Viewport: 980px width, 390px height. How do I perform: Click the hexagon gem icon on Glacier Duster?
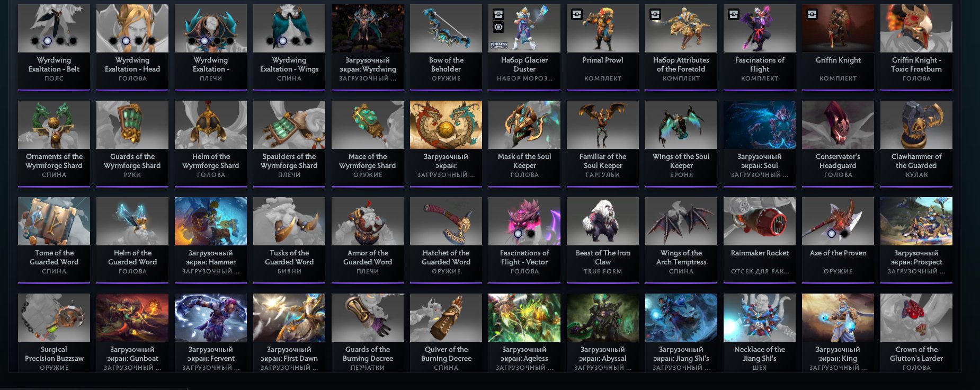tap(498, 28)
